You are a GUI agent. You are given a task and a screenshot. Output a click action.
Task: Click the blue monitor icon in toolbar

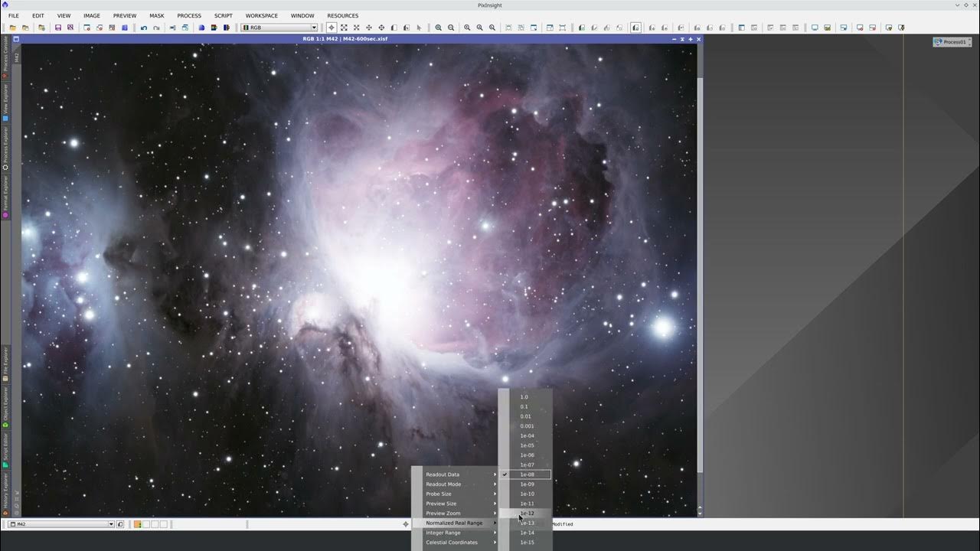point(815,28)
